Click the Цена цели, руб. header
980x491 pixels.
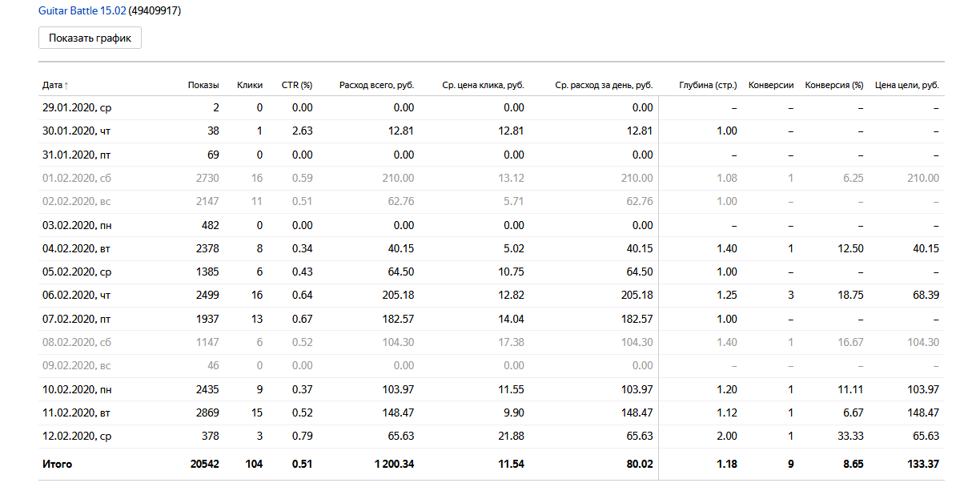pos(907,85)
